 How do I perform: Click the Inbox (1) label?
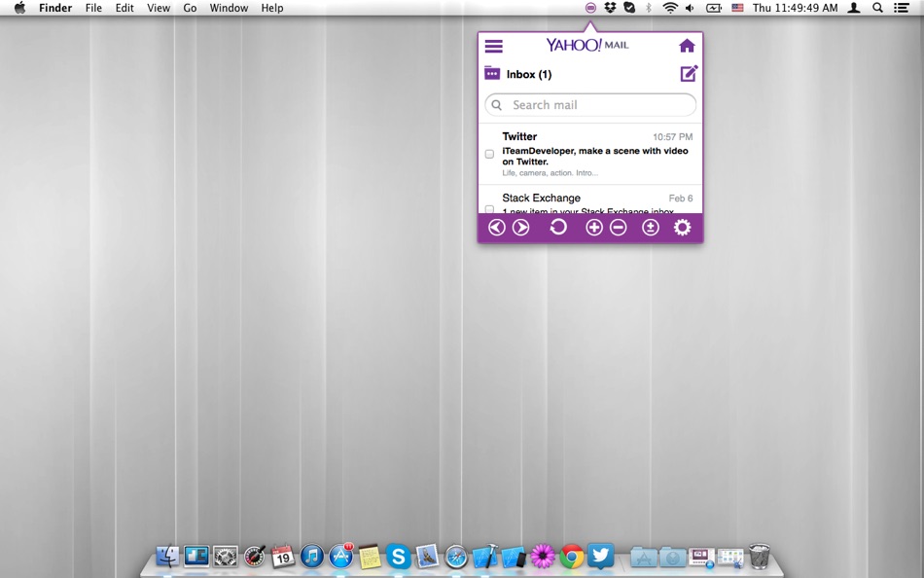529,74
